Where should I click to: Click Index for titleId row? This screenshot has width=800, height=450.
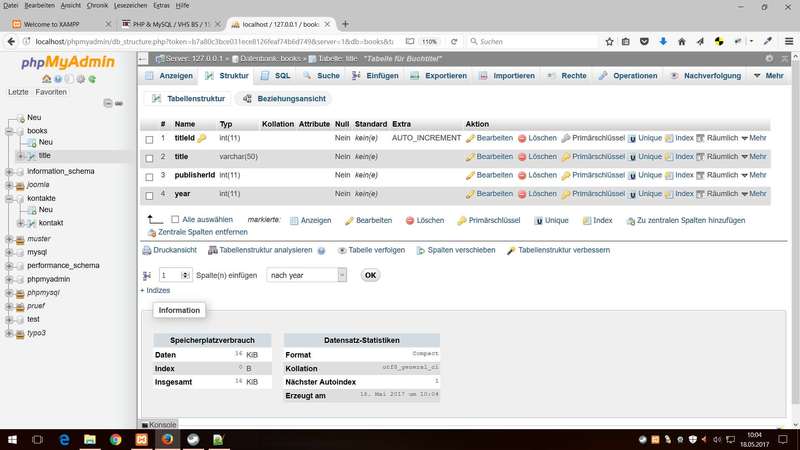pyautogui.click(x=679, y=138)
